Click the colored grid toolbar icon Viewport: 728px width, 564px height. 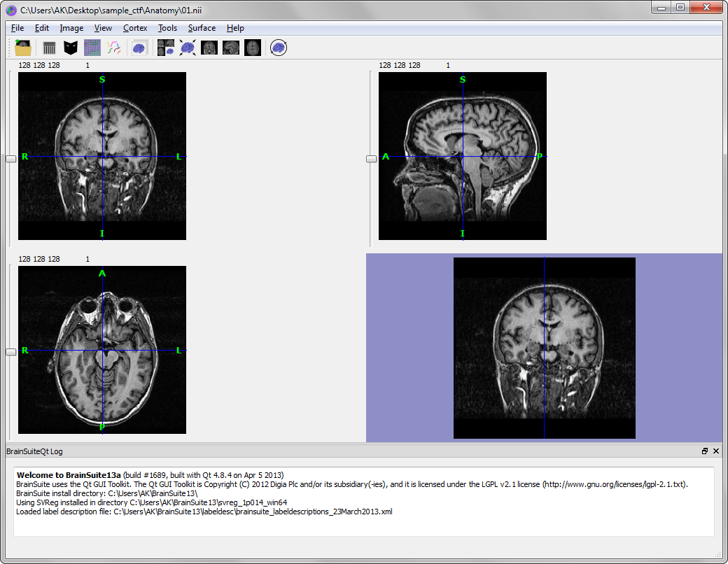pyautogui.click(x=92, y=48)
